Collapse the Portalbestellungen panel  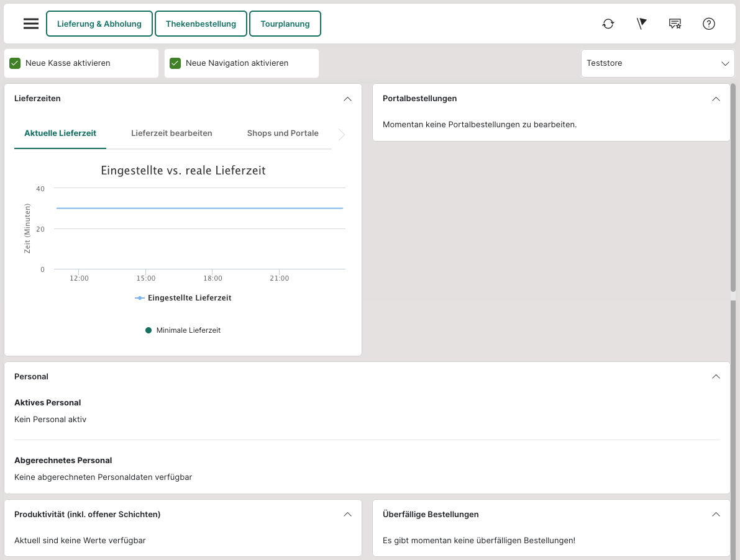pos(716,99)
